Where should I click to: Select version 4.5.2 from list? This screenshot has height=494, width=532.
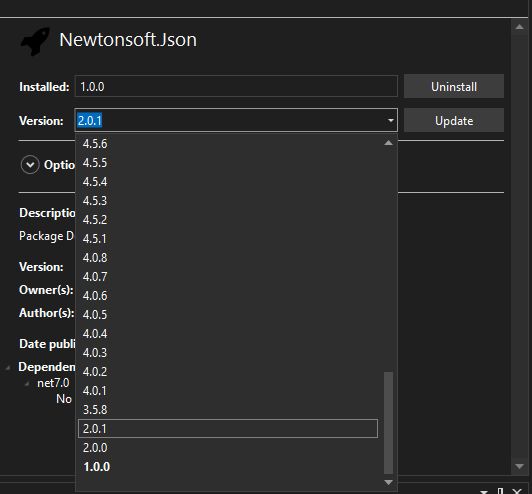(x=228, y=220)
